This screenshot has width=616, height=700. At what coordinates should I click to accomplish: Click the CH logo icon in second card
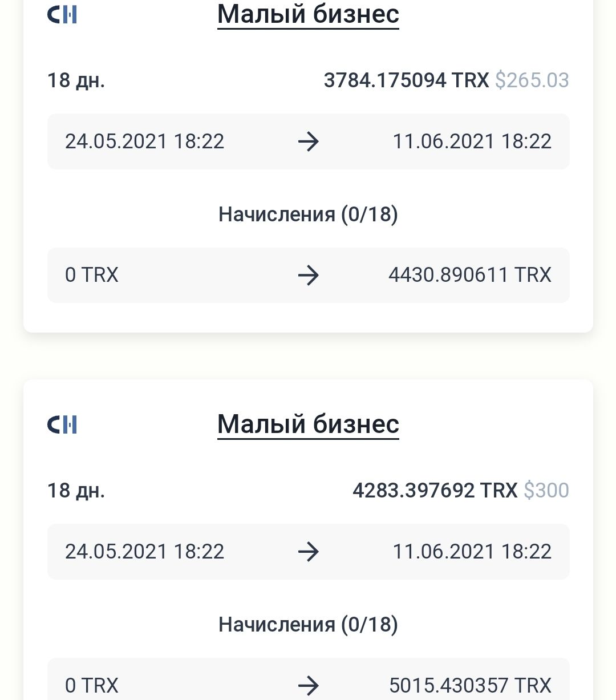(x=62, y=424)
